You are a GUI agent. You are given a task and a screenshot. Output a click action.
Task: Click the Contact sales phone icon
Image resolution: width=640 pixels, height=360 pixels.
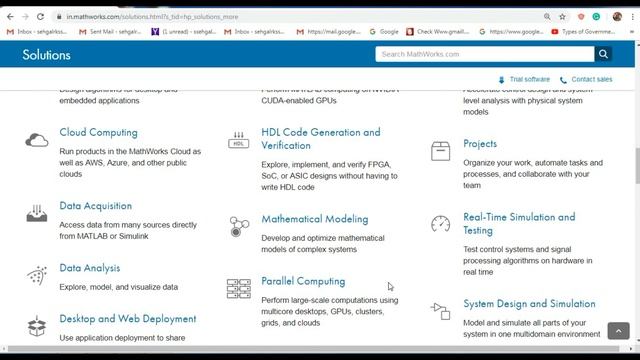[563, 80]
